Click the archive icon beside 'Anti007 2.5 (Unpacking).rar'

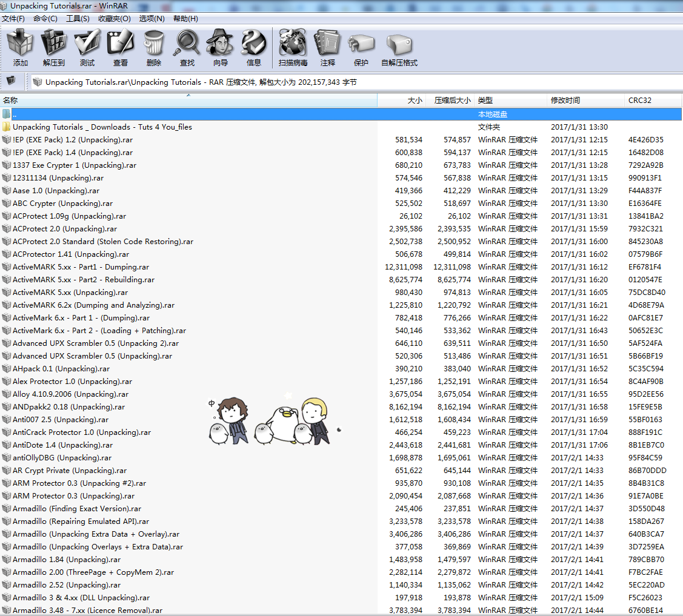pos(6,420)
